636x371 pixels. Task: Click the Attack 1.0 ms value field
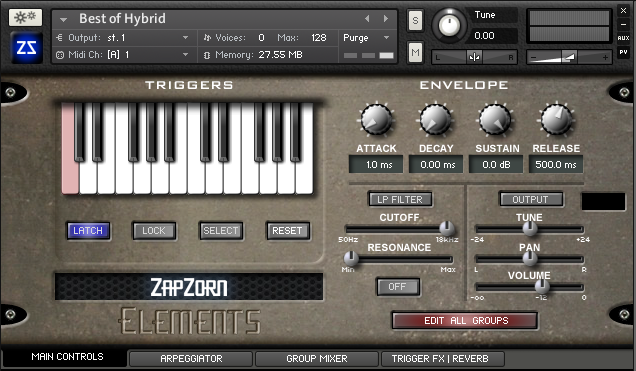[376, 165]
